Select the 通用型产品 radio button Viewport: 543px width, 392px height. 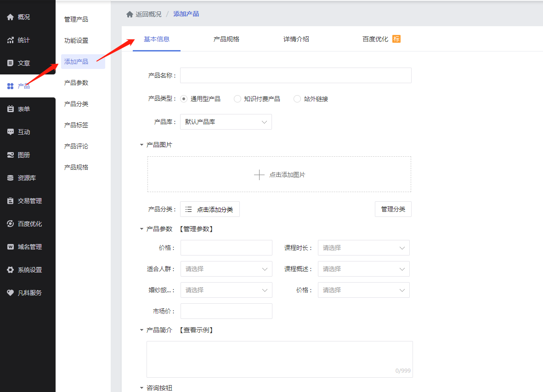184,99
